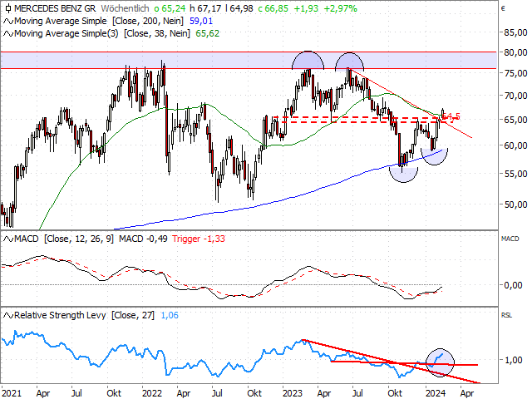Click the red 64,5 price annotation
Screen dimensions: 532x399
pyautogui.click(x=451, y=116)
